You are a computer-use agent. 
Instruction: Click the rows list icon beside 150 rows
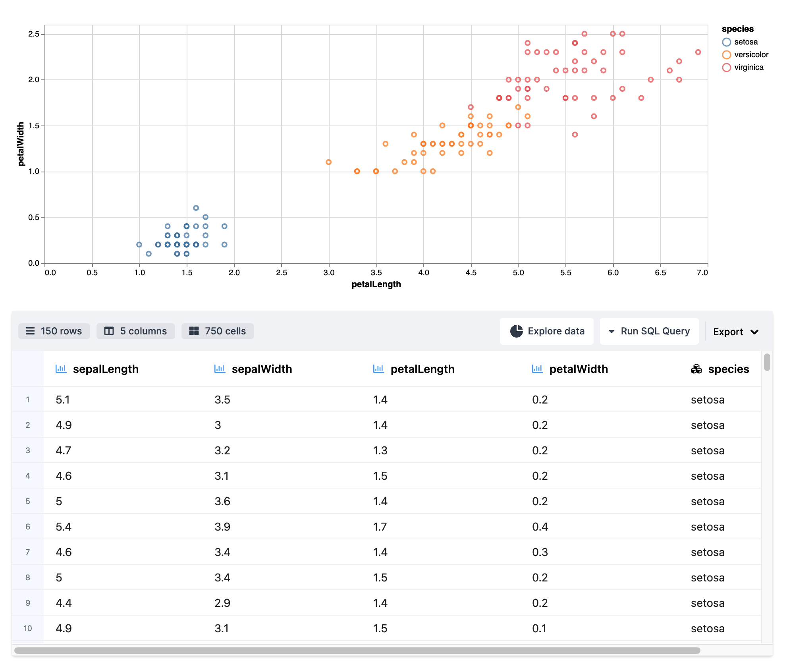30,331
